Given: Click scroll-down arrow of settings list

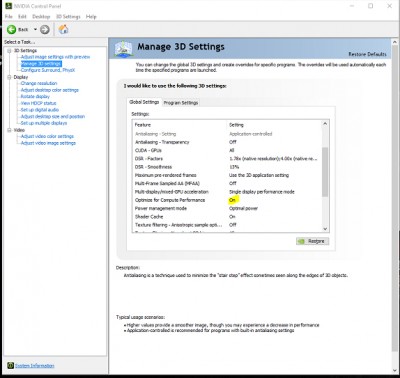Looking at the screenshot, I should click(325, 229).
